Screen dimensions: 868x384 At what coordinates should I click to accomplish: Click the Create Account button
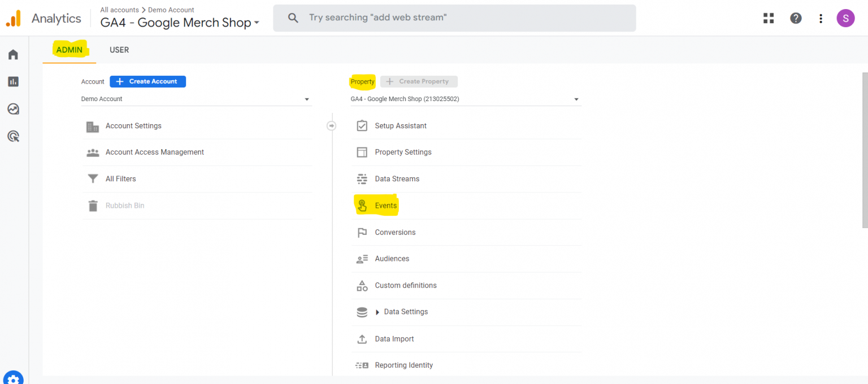click(147, 81)
